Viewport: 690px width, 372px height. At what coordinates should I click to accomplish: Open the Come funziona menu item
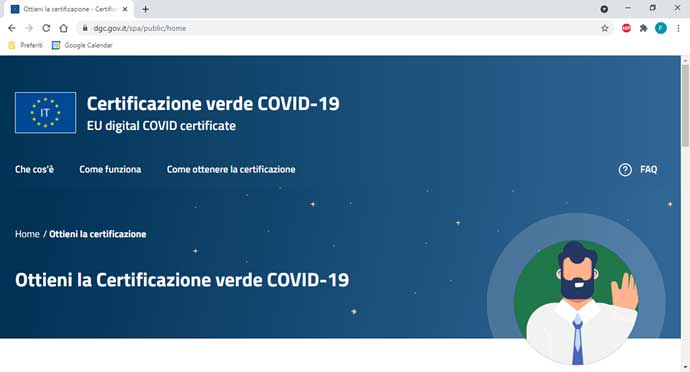[x=110, y=169]
